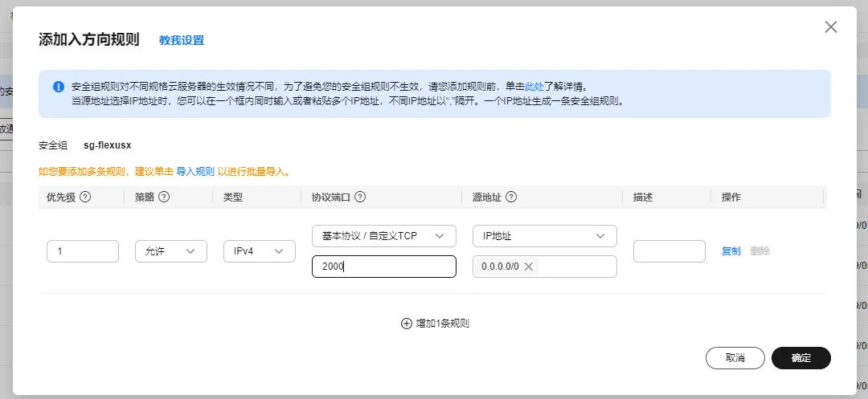
Task: Open the 教我设置 guide link
Action: pyautogui.click(x=182, y=40)
